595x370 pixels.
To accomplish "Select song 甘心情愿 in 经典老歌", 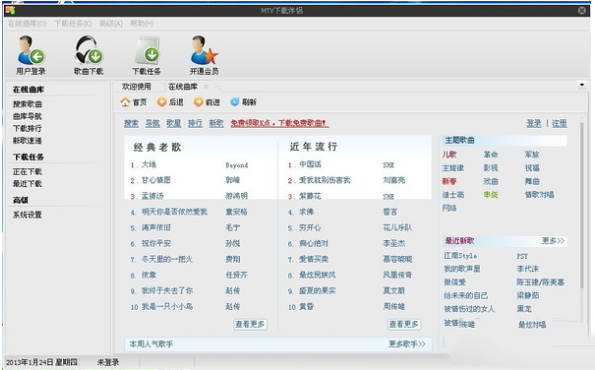I will 156,180.
